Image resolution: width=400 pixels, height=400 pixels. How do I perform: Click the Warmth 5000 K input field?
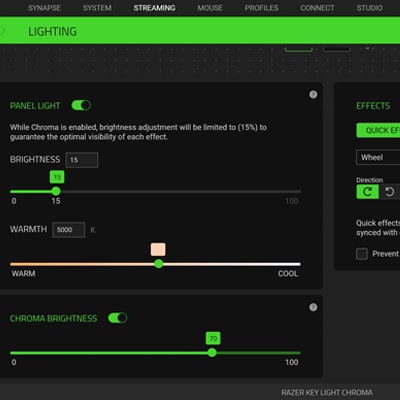point(69,230)
